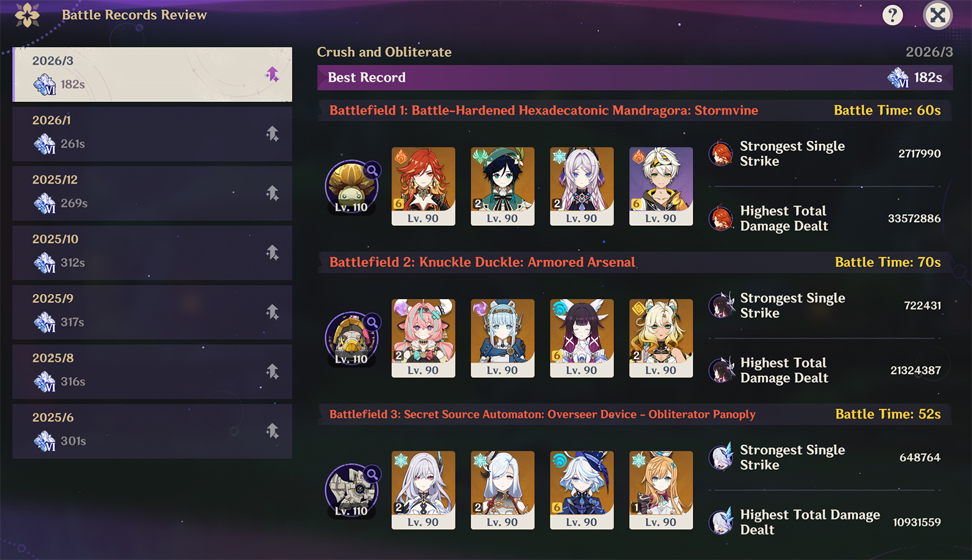Screen dimensions: 972x560
Task: Close the Battle Records Review screen
Action: coord(938,15)
